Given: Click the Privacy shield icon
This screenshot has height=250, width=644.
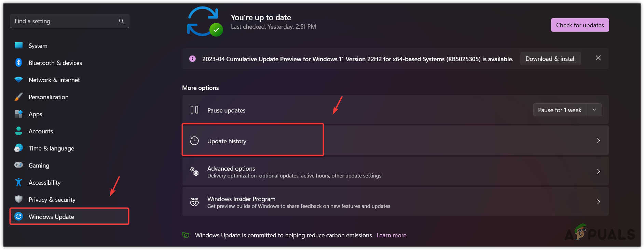Looking at the screenshot, I should [x=19, y=199].
